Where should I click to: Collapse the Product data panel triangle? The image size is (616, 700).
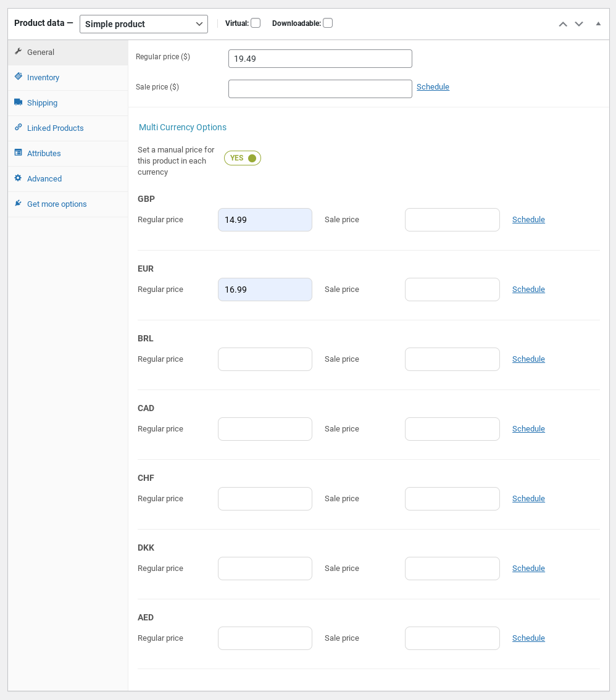tap(598, 23)
